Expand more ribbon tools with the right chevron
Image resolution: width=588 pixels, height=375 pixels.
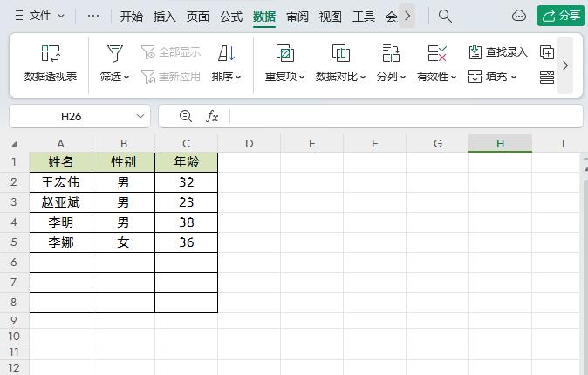point(565,65)
